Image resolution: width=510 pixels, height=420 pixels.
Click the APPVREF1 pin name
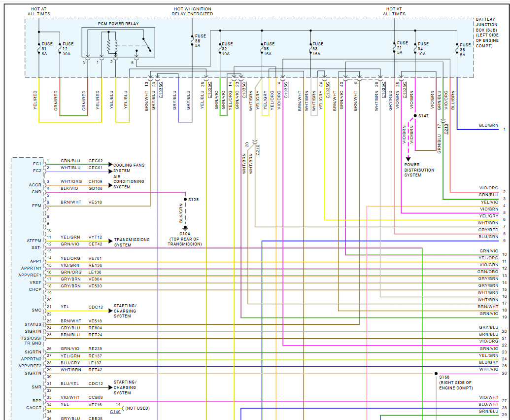click(x=30, y=275)
